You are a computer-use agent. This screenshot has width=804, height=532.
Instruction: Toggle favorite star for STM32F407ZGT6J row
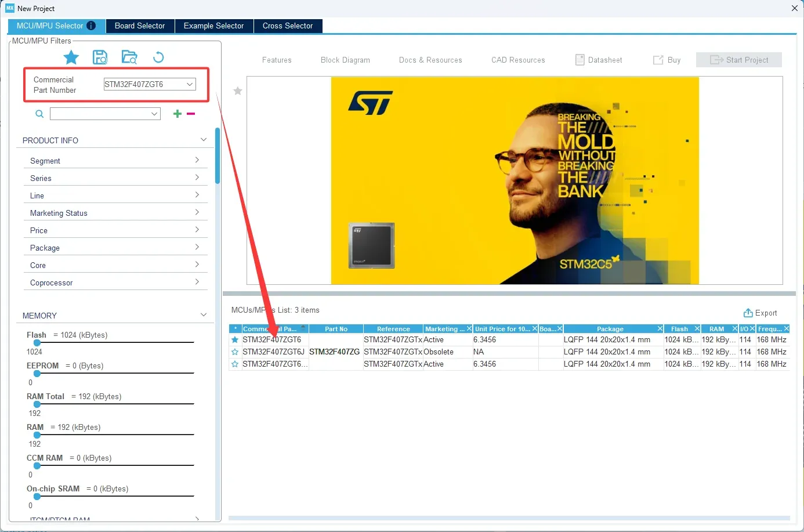pos(235,352)
